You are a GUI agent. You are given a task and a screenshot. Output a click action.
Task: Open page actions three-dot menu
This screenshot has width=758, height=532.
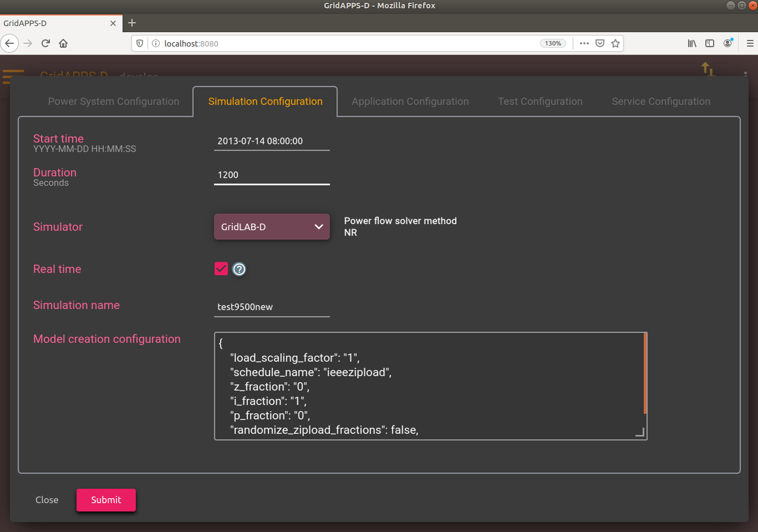(x=584, y=43)
